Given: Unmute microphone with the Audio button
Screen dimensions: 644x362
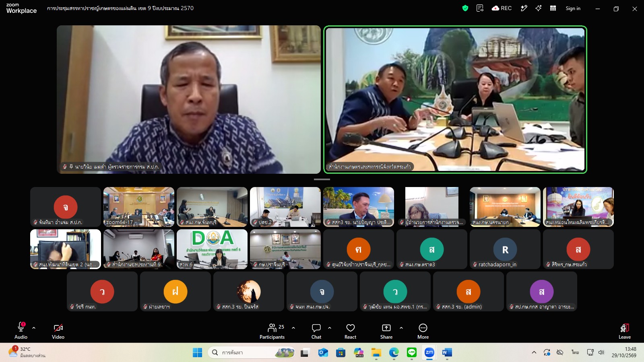Looking at the screenshot, I should (21, 331).
